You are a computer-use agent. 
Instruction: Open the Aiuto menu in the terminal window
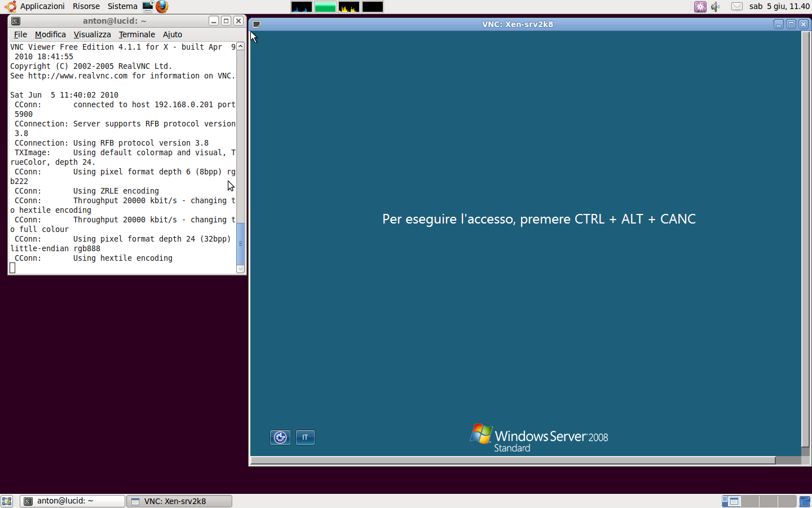[172, 34]
